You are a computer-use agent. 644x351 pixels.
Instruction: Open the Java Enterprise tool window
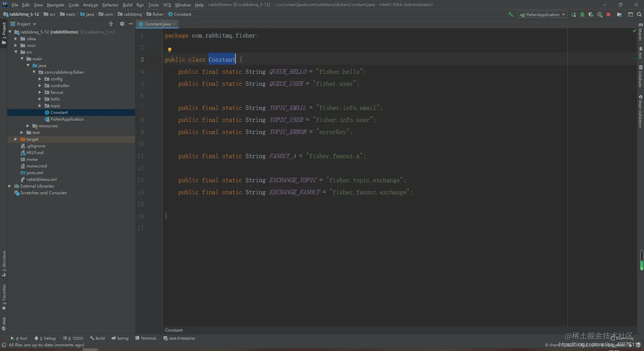tap(179, 338)
